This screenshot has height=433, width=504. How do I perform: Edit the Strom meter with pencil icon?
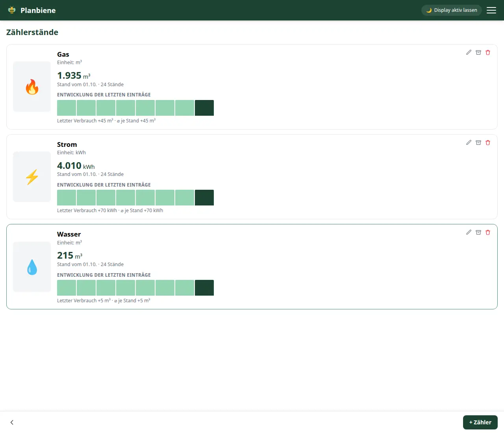click(x=469, y=142)
